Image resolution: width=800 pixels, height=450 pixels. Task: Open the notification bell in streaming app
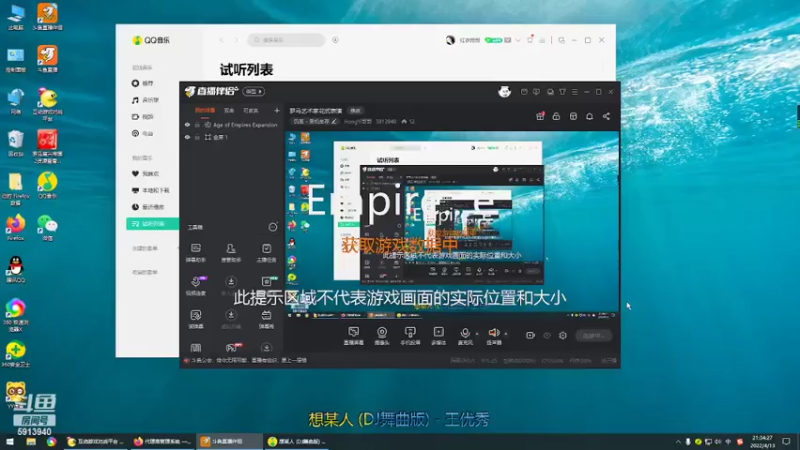pos(589,116)
